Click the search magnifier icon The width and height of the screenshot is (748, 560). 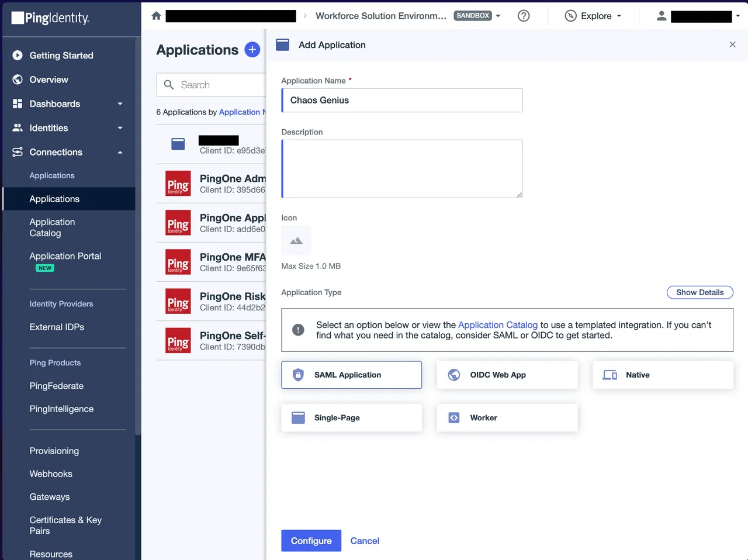[x=169, y=85]
